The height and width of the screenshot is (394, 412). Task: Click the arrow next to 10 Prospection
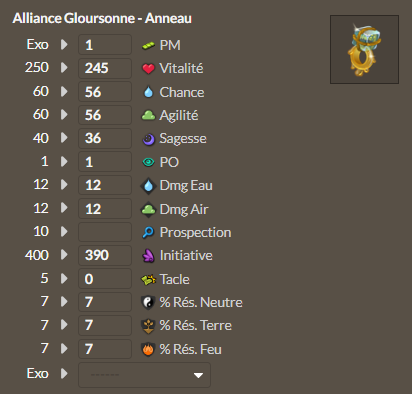pyautogui.click(x=64, y=232)
